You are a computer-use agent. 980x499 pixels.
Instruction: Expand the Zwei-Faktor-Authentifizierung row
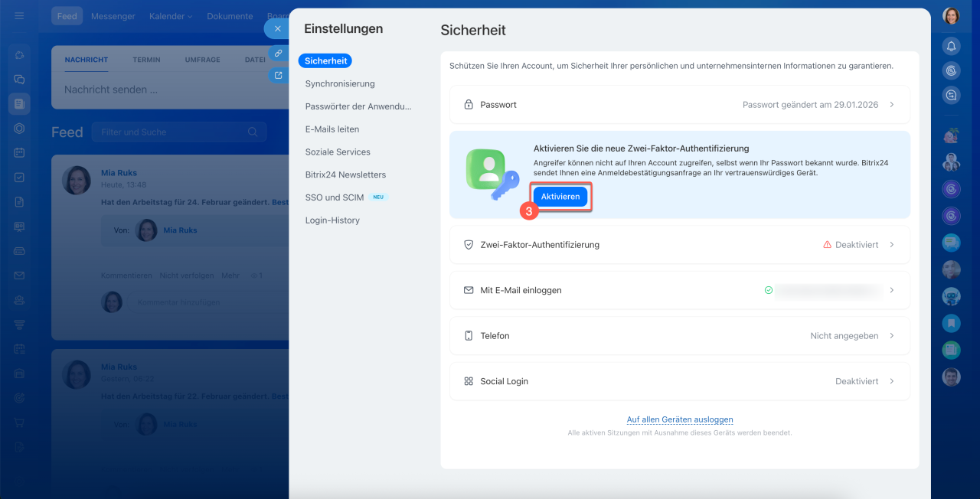(679, 245)
